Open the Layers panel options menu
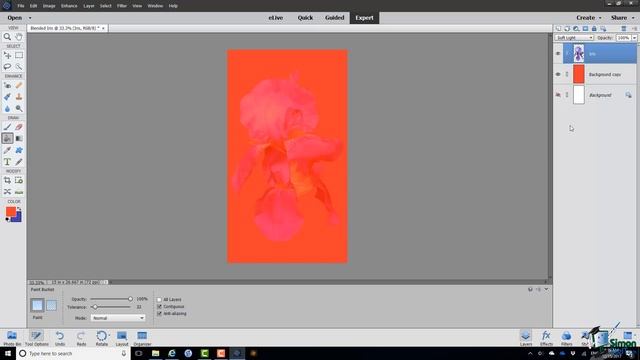 [634, 29]
